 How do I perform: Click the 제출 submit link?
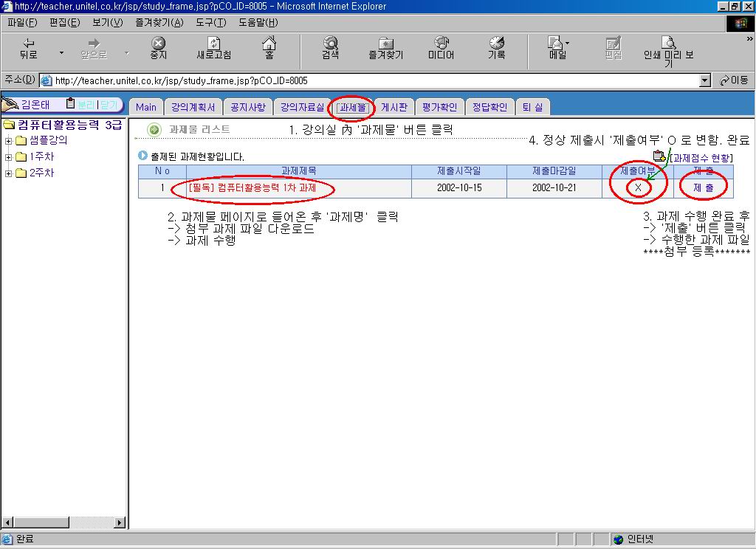pyautogui.click(x=703, y=188)
